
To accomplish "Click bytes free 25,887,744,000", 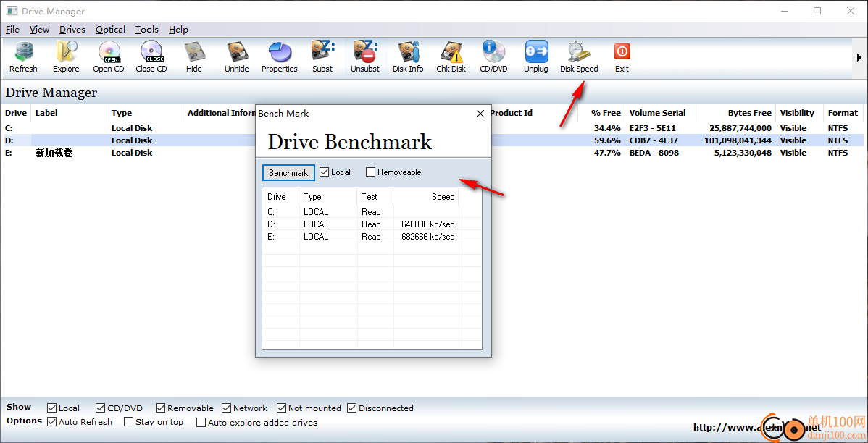I will [740, 127].
